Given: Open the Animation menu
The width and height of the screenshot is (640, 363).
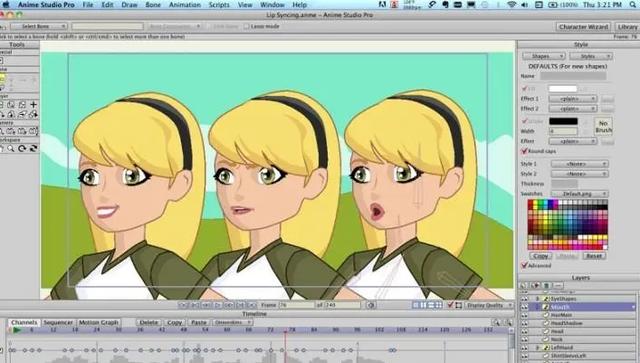Looking at the screenshot, I should [185, 5].
